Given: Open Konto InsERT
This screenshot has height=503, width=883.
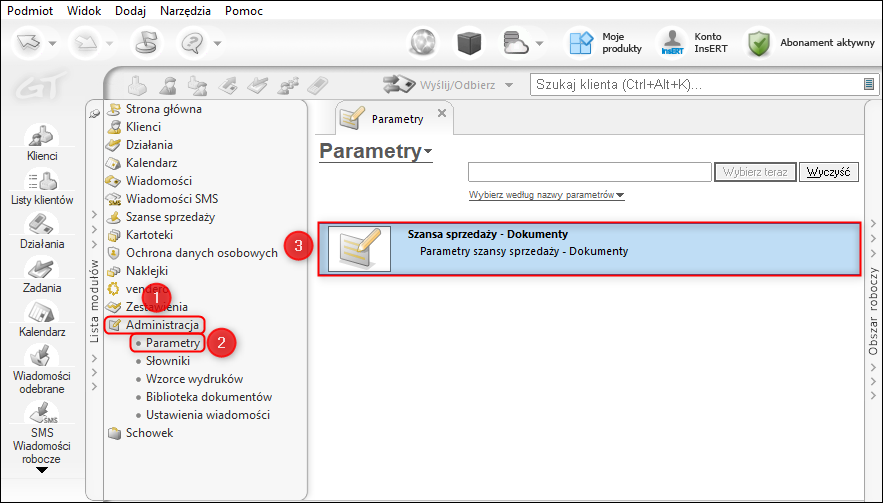Looking at the screenshot, I should (x=694, y=43).
